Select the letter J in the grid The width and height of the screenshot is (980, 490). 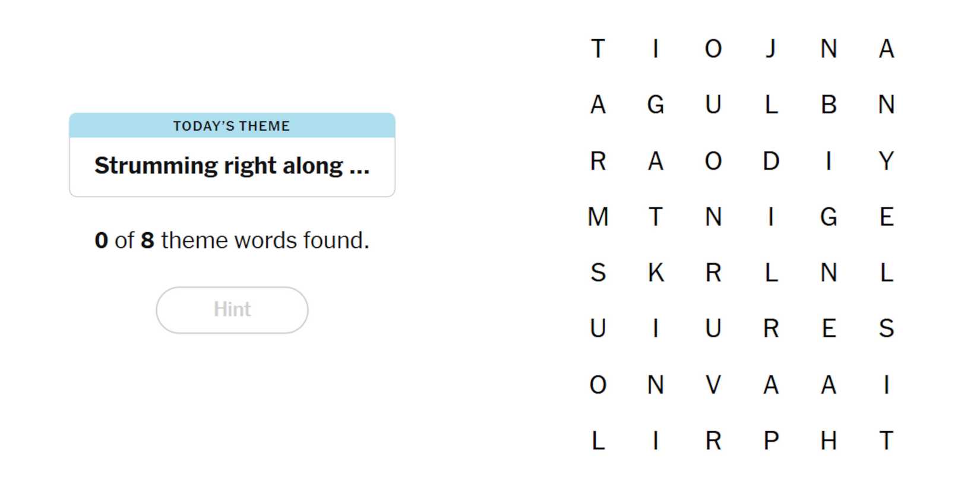(770, 49)
